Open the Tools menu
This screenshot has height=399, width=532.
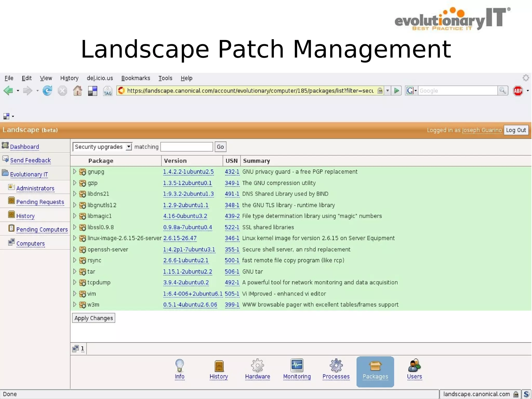click(165, 78)
